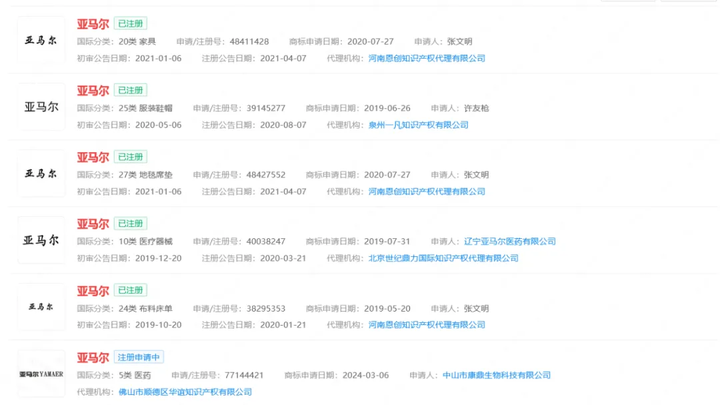
Task: Open agency 泉州一凡知识产权有限公司
Action: point(418,125)
